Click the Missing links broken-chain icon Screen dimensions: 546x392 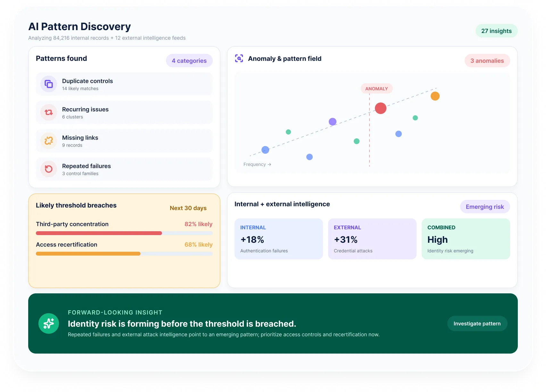49,141
